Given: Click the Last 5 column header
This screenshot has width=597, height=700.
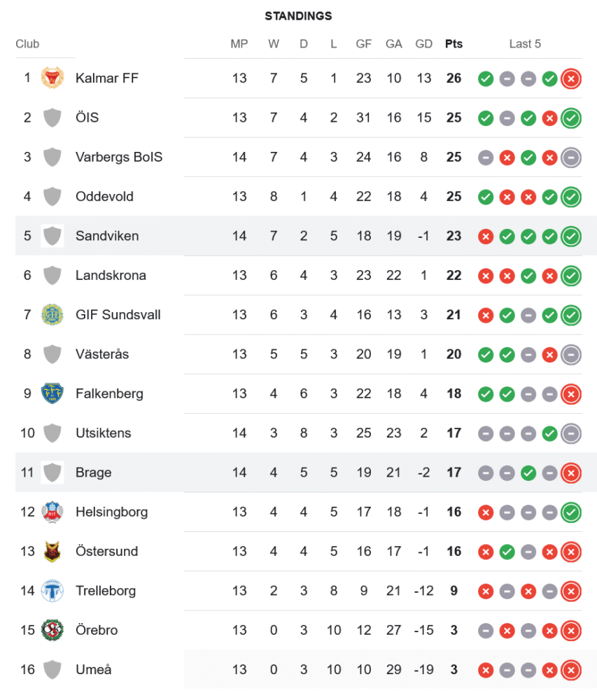Looking at the screenshot, I should click(525, 43).
